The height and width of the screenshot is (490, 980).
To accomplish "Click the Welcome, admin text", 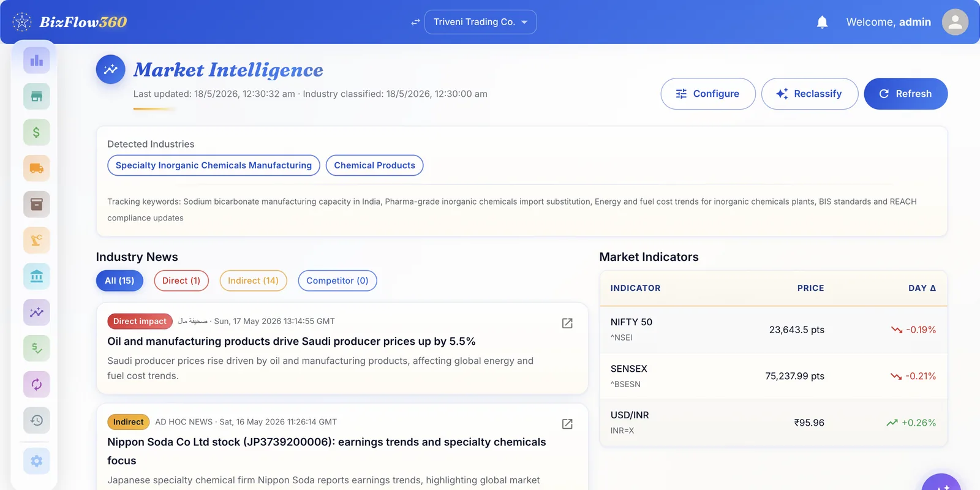I will click(889, 22).
